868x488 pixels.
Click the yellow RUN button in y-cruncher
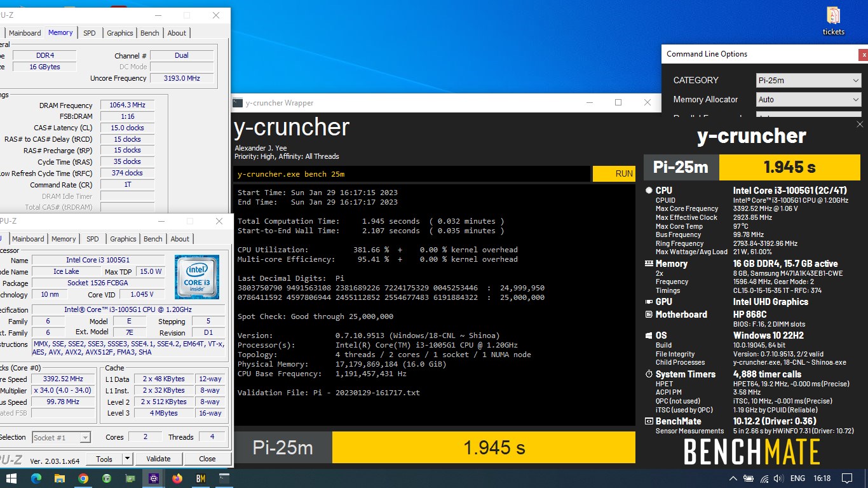click(x=614, y=173)
